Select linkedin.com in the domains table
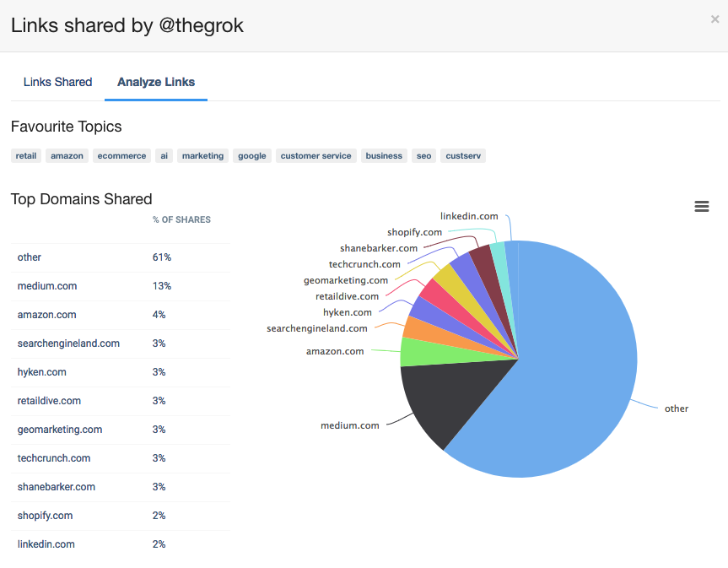The height and width of the screenshot is (568, 728). 46,544
